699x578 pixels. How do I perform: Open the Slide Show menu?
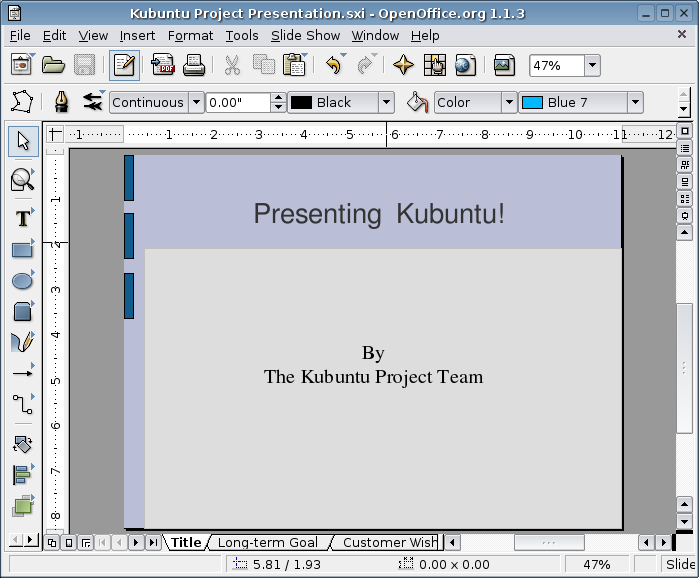[x=305, y=36]
